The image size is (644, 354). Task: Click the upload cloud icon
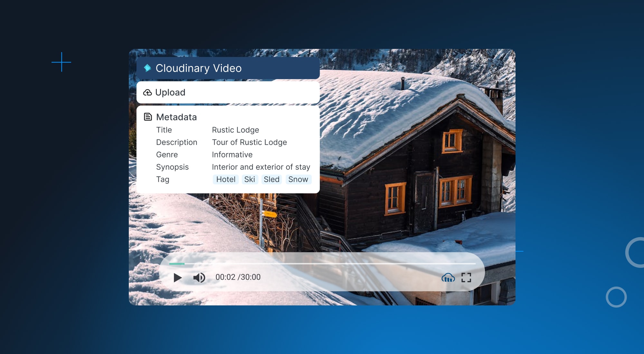[147, 93]
